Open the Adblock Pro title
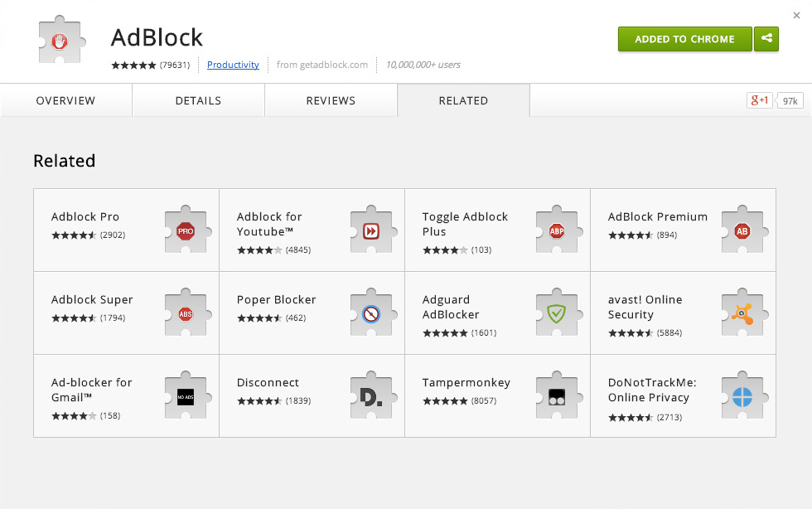Screen dimensions: 812x509 [85, 216]
